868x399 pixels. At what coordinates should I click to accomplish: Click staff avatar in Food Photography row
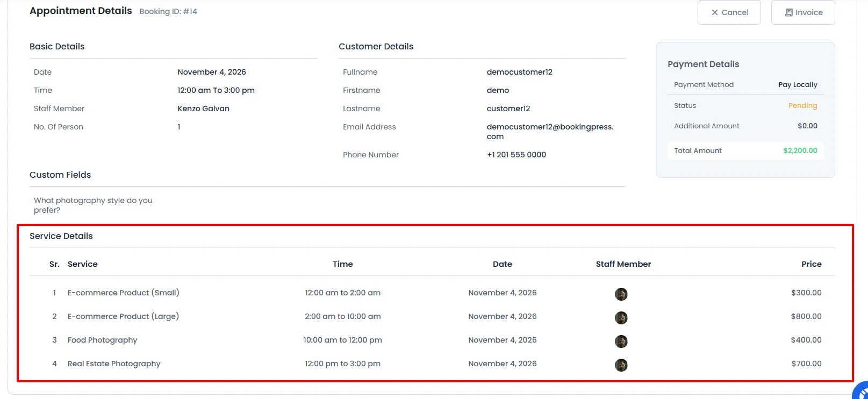tap(621, 341)
